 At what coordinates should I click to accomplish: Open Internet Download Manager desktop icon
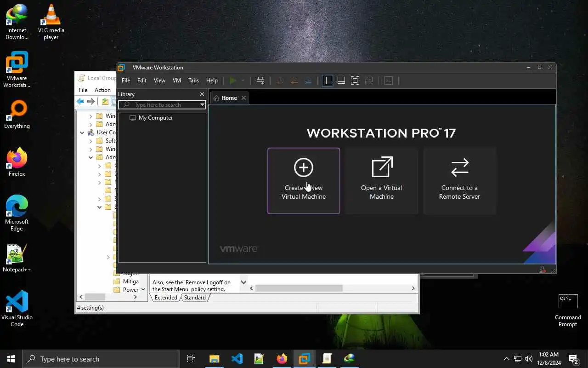(17, 22)
